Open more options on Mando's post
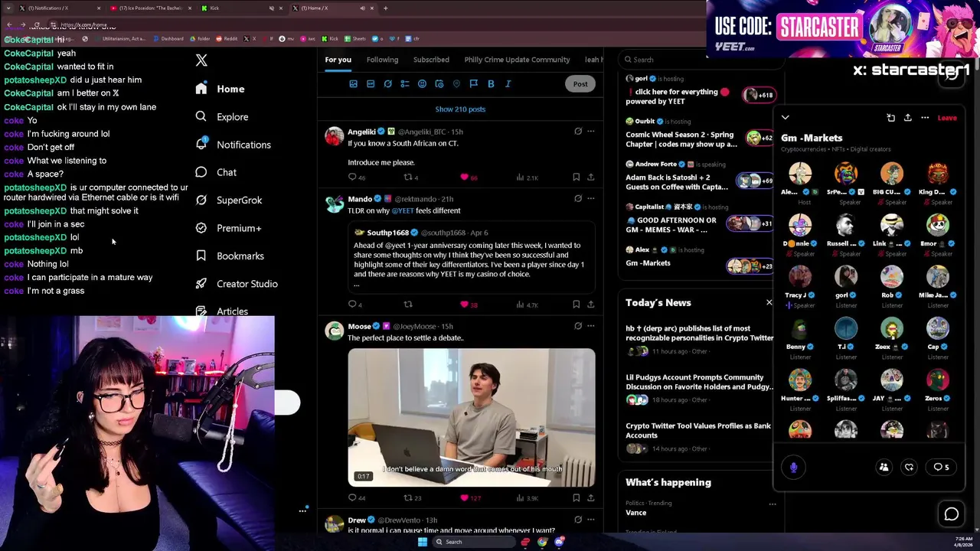Viewport: 980px width, 551px height. point(591,198)
